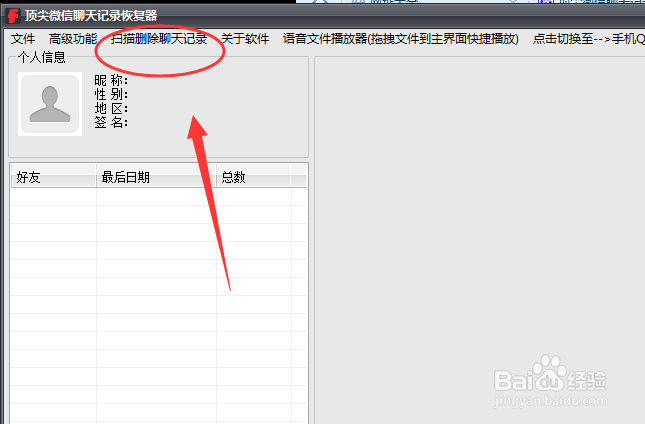Screen dimensions: 645x424
Task: Select the 签名: label
Action: (111, 122)
